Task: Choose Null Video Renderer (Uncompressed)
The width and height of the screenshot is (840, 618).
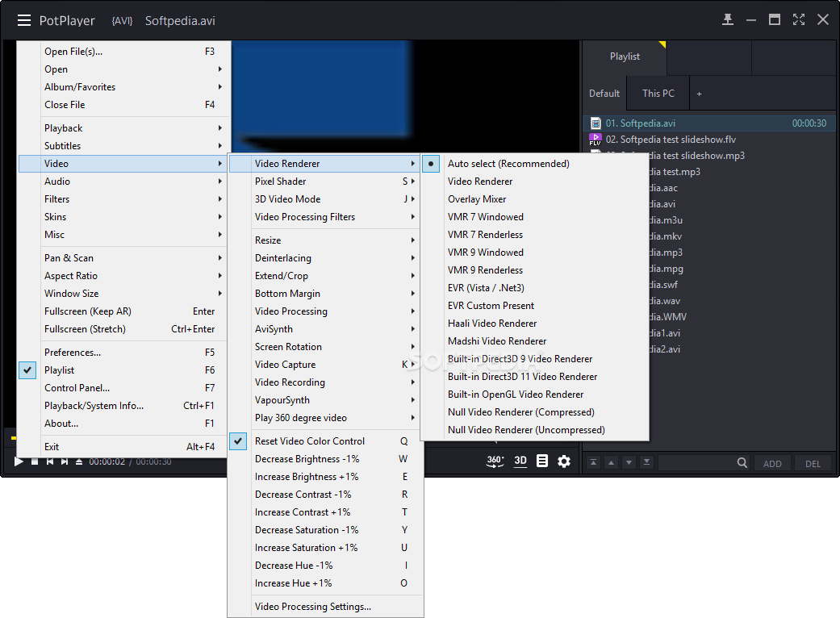Action: pos(535,430)
